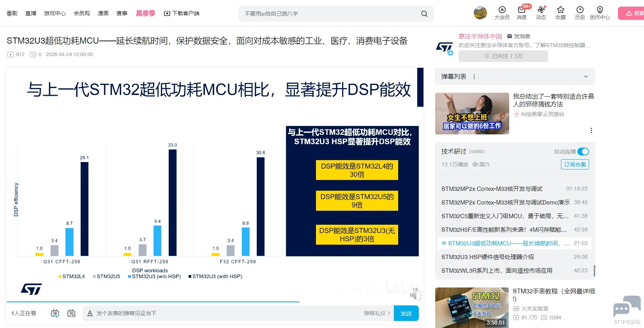
Task: Click the play count icon under title
Action: (x=11, y=55)
